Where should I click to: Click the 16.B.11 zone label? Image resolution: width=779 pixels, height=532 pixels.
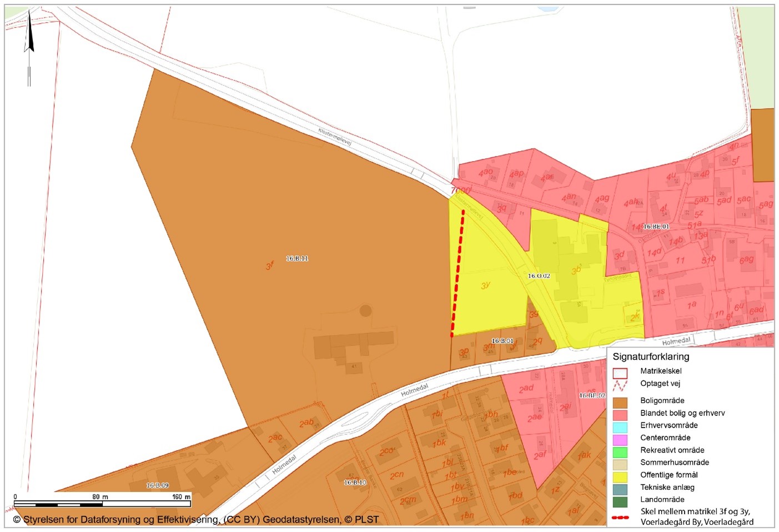297,259
